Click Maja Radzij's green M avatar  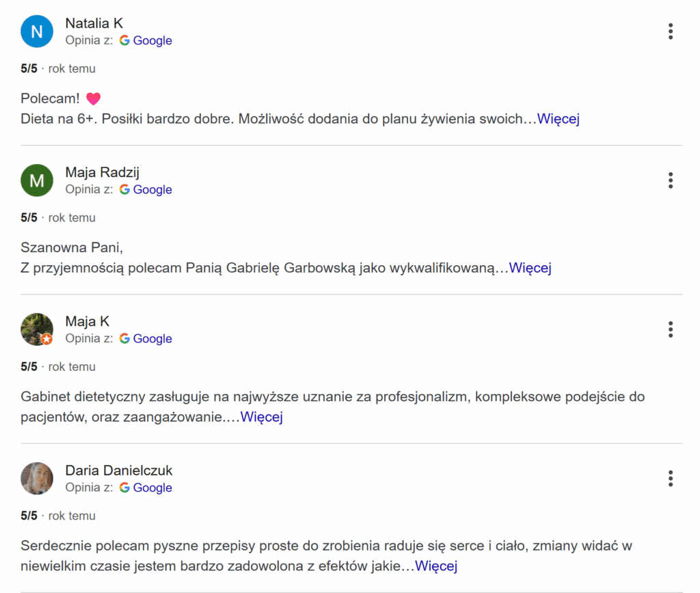(x=37, y=180)
